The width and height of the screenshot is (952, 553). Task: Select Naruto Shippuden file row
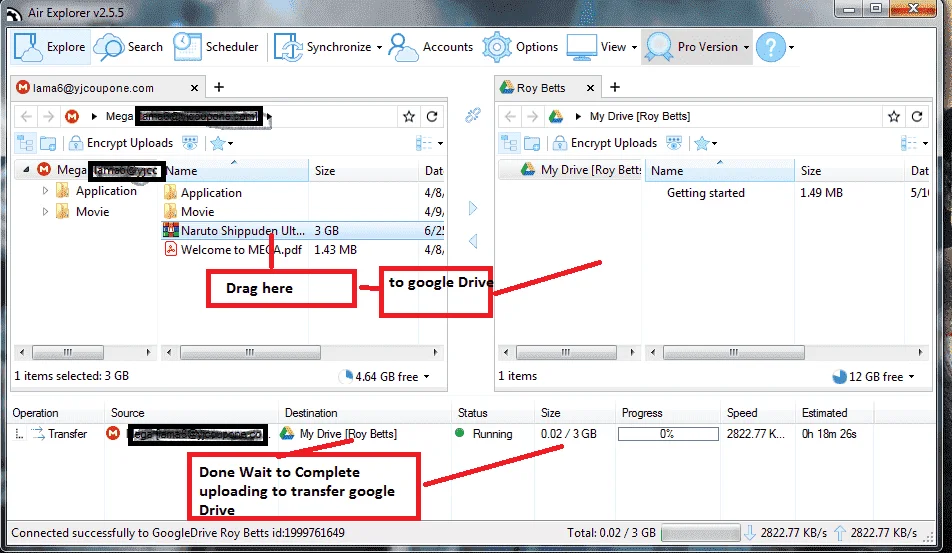point(302,231)
